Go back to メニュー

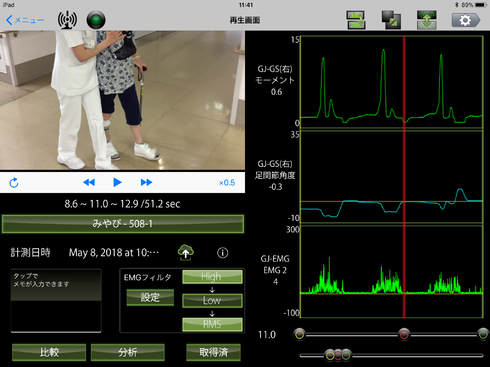tap(25, 20)
